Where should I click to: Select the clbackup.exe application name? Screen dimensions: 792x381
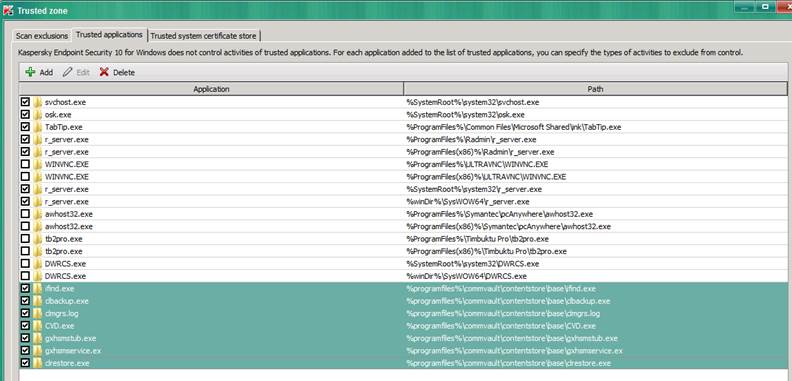tap(67, 301)
